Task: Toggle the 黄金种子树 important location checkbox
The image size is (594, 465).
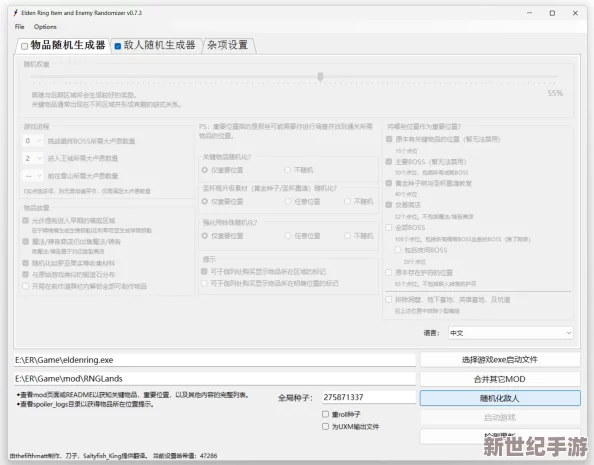Action: (389, 183)
